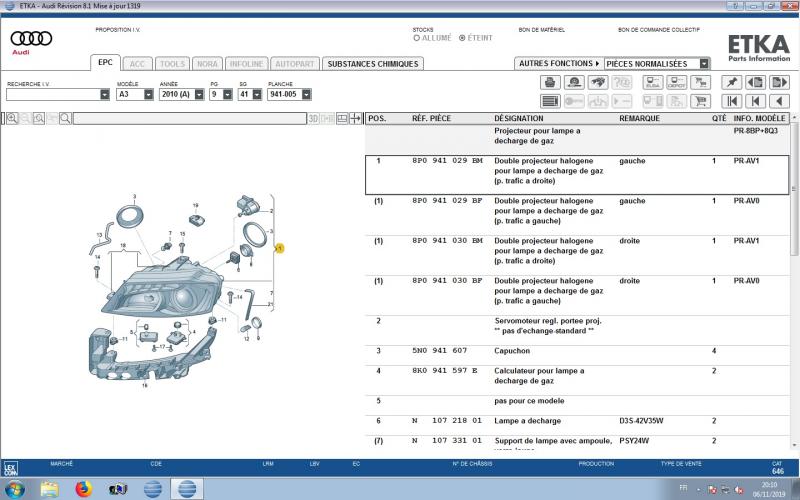Viewport: 800px width, 500px height.
Task: Switch to the AUTOPART tab
Action: click(x=295, y=64)
